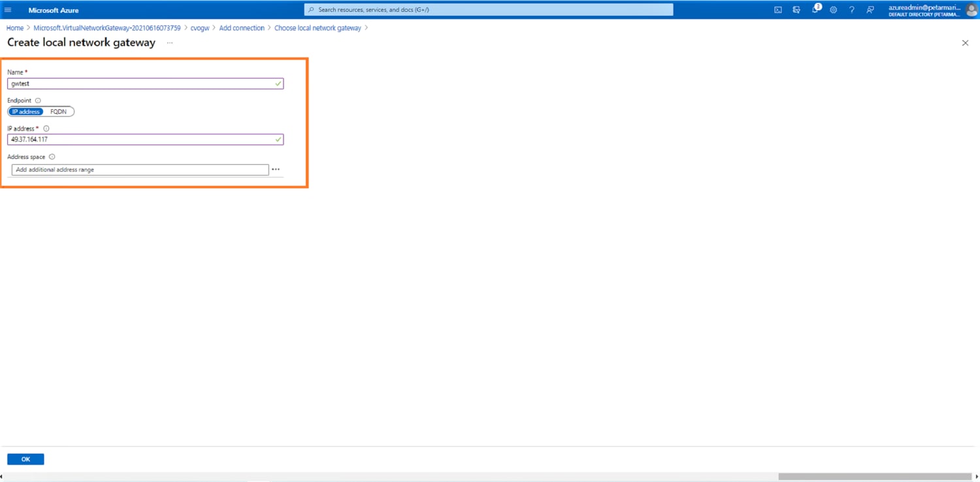Click the Feedback icon in the header
Image resolution: width=980 pixels, height=482 pixels.
[x=870, y=10]
